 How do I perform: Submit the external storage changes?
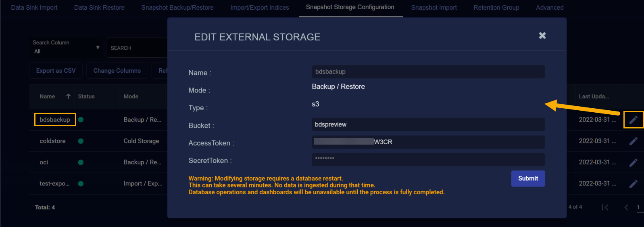pos(528,179)
